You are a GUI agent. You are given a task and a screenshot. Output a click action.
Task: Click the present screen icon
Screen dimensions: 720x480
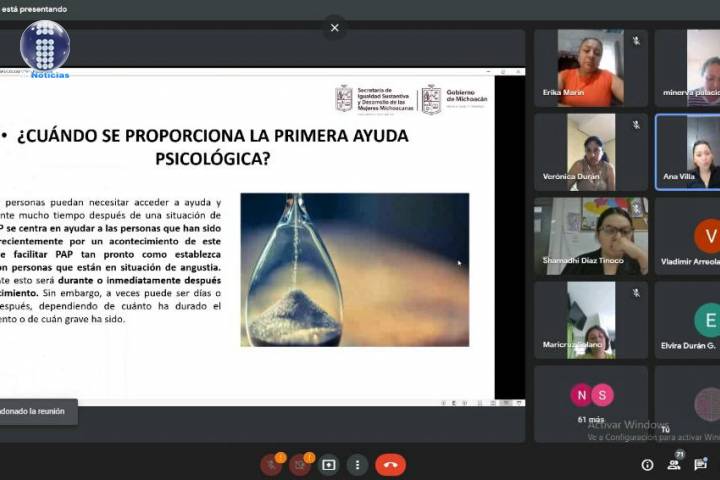point(328,465)
